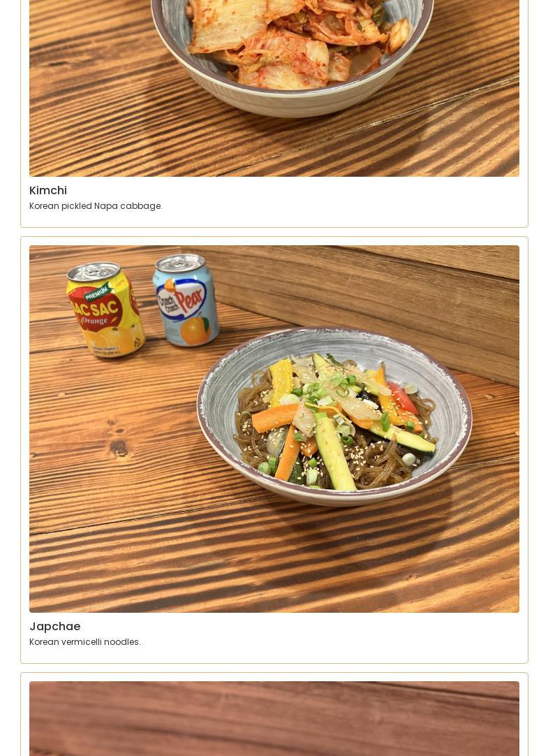Click the pear illustration on the Pear can
This screenshot has width=548, height=756.
pyautogui.click(x=195, y=330)
